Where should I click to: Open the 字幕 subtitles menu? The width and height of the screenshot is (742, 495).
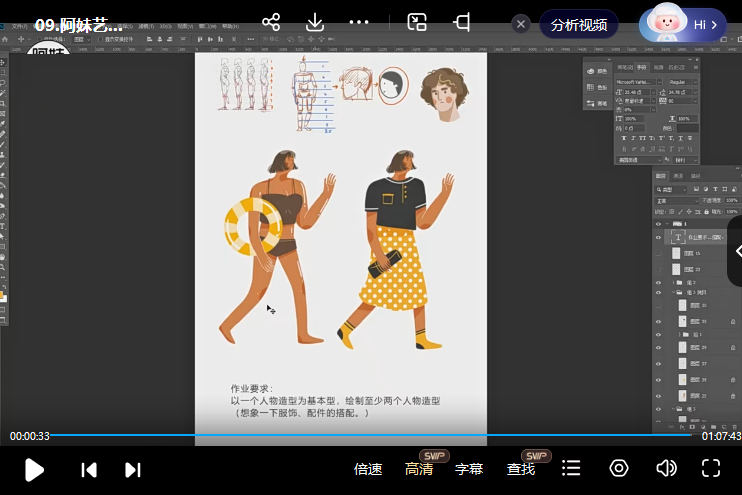[469, 469]
